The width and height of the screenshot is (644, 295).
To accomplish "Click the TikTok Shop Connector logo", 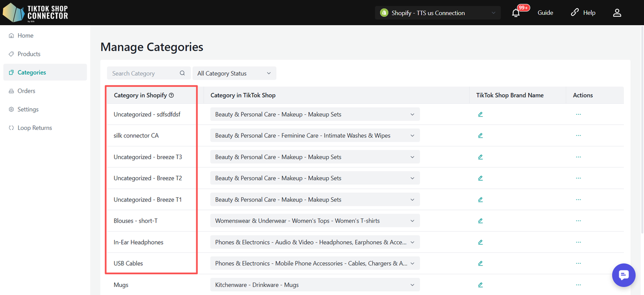I will pyautogui.click(x=35, y=13).
